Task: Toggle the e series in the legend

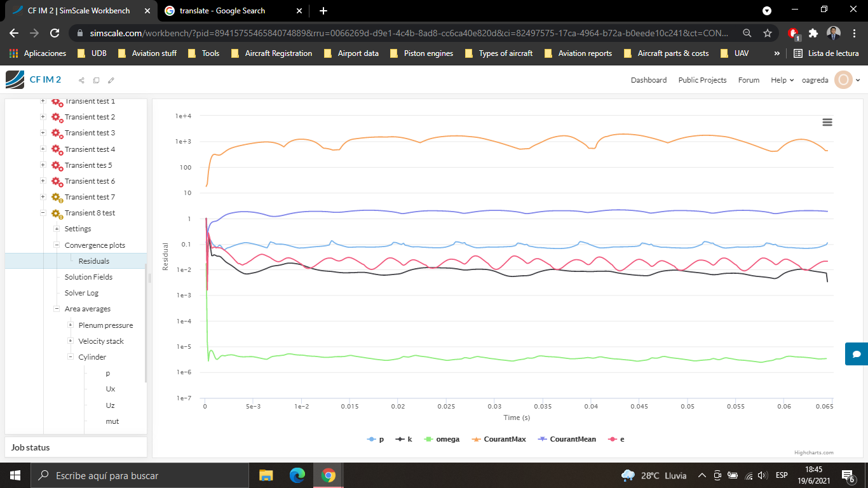Action: coord(616,439)
